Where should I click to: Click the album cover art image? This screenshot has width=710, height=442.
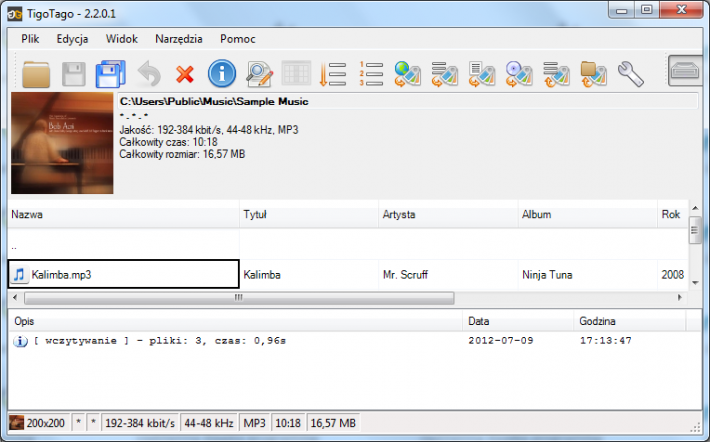tap(62, 143)
